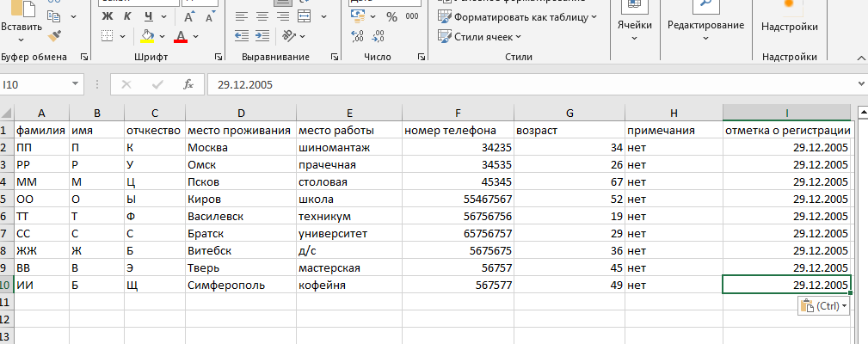Align text left in cell
This screenshot has height=344, width=868.
242,16
